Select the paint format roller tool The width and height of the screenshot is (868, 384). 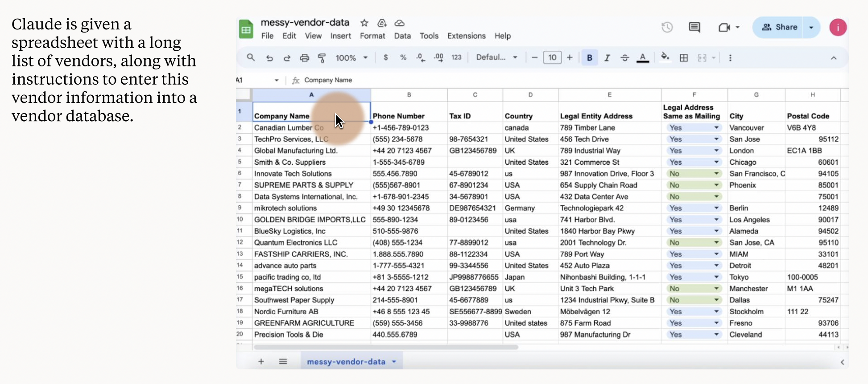coord(322,58)
